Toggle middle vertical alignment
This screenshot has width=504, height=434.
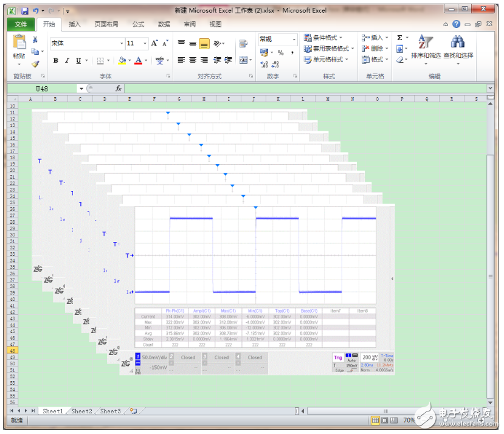pos(193,43)
